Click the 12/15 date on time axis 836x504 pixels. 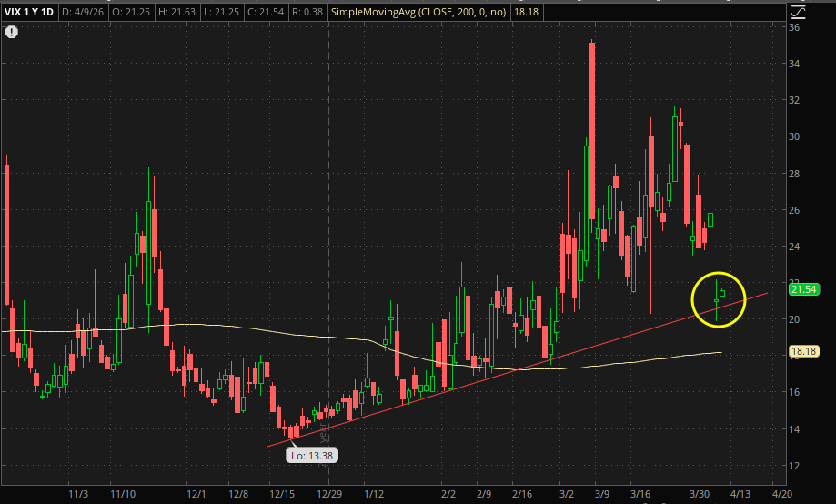click(282, 494)
